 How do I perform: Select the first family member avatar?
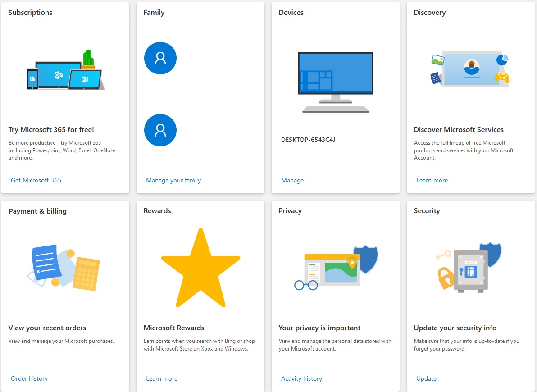click(x=160, y=58)
